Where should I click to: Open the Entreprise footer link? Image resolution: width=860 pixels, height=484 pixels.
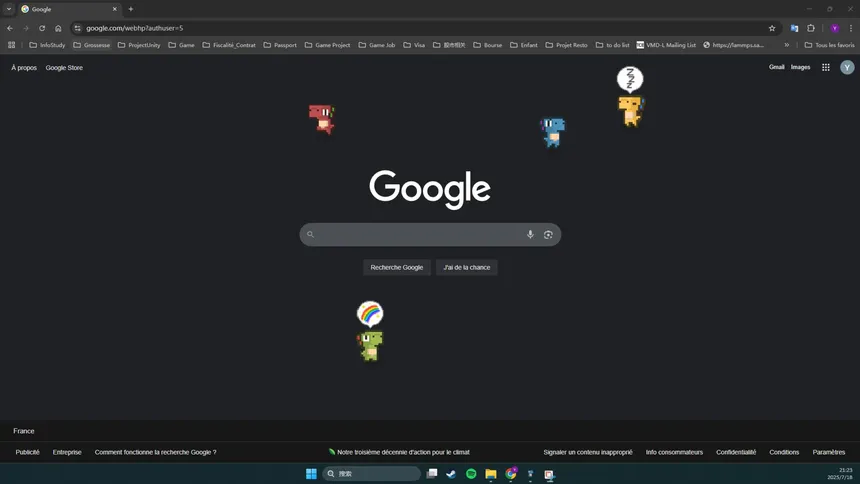67,452
